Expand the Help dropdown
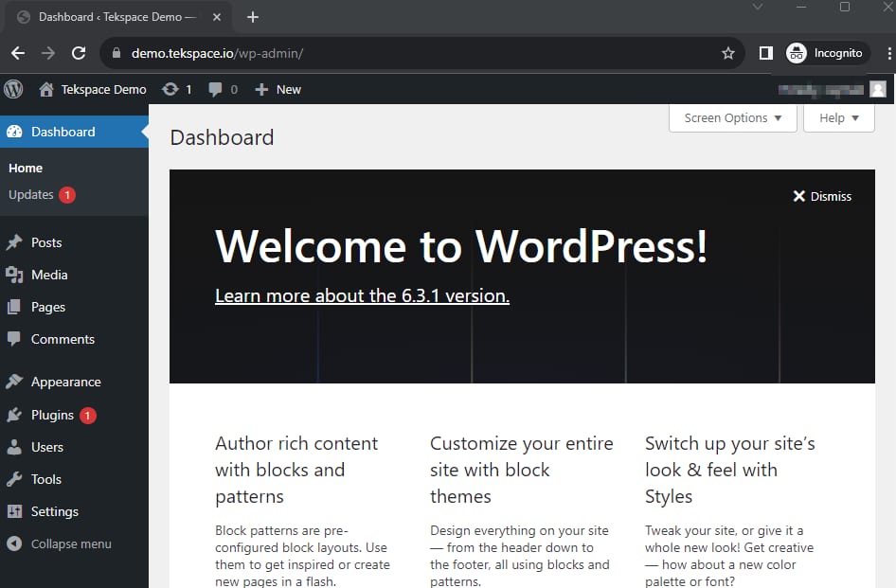 [838, 117]
